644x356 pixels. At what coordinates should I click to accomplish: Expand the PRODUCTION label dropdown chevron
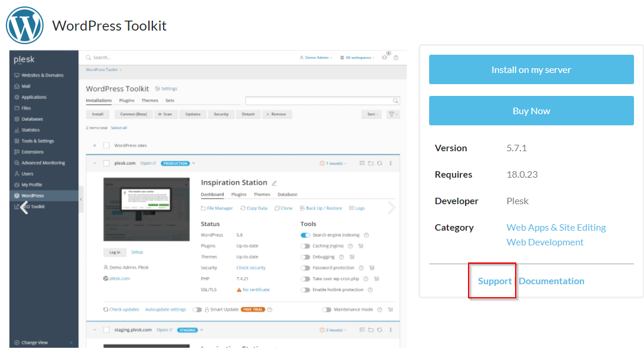(x=194, y=164)
